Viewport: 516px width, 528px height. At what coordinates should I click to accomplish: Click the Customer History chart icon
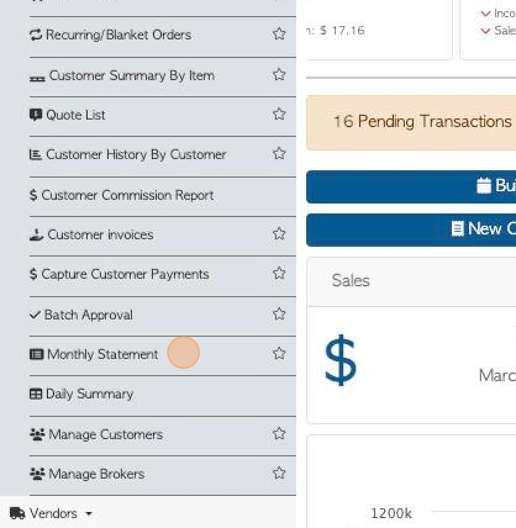36,155
